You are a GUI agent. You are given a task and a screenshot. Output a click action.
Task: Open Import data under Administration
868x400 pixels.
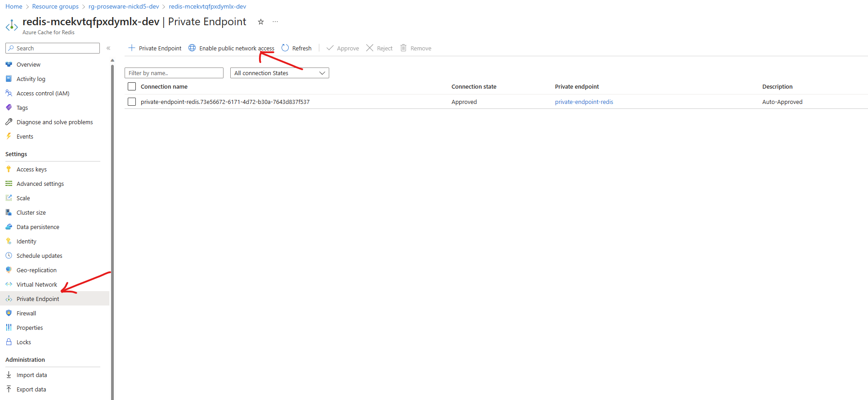(32, 375)
